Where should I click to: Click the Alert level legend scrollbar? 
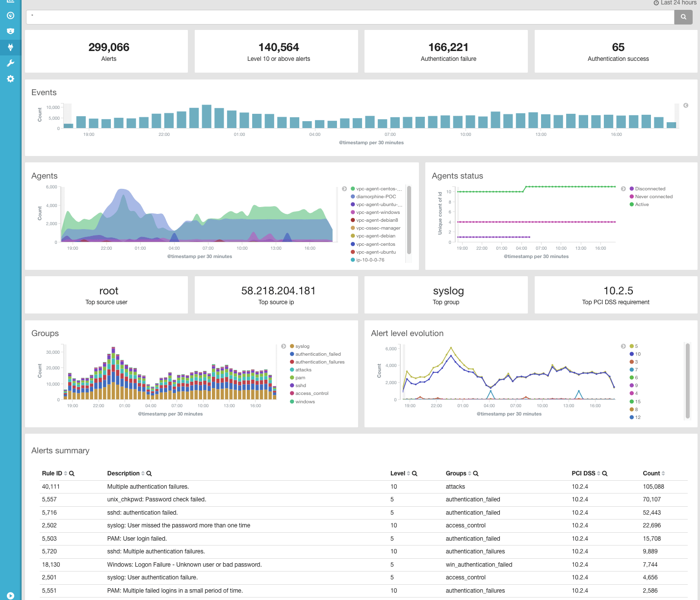coord(688,381)
